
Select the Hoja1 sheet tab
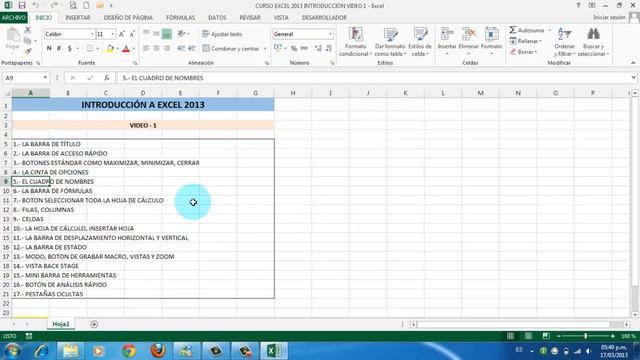tap(61, 324)
